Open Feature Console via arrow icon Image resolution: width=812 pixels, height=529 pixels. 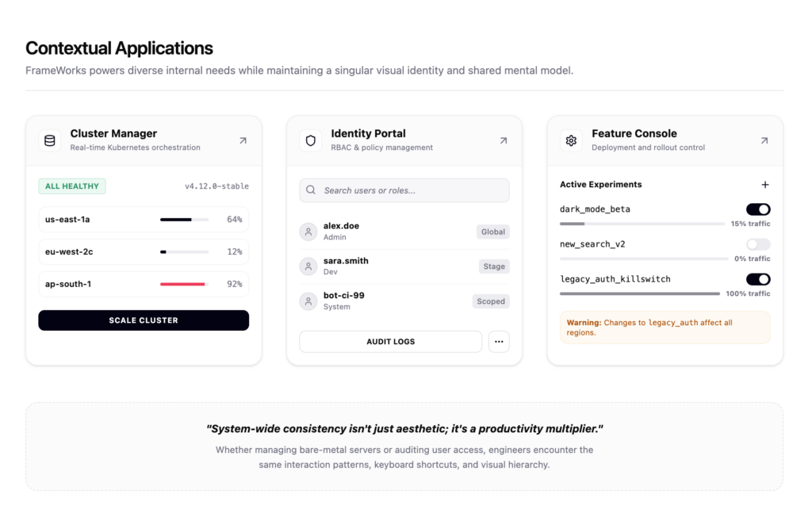tap(764, 140)
